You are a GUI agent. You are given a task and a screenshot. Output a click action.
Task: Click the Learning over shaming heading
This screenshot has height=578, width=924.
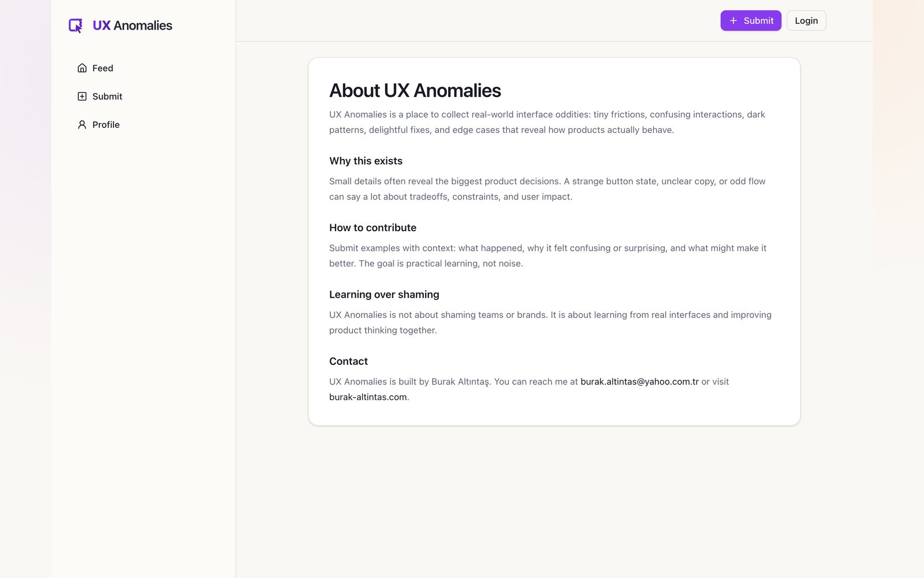coord(384,295)
